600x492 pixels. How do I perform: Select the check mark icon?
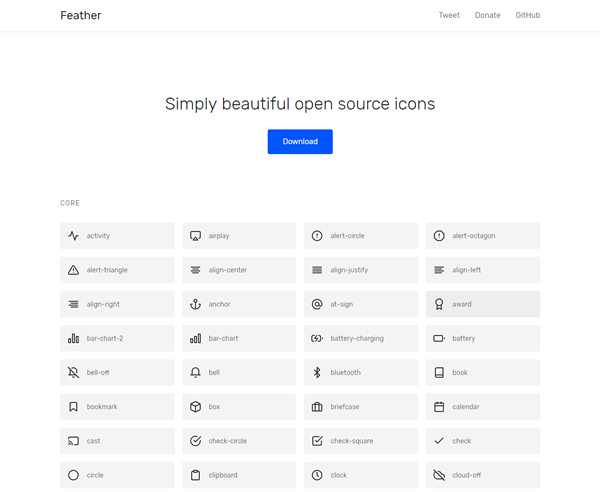tap(439, 441)
